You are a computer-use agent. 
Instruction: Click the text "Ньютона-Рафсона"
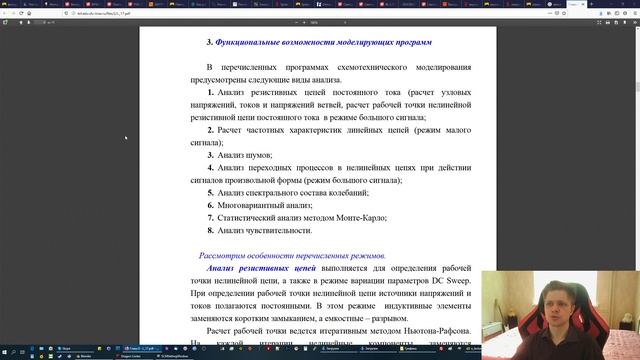coord(438,331)
